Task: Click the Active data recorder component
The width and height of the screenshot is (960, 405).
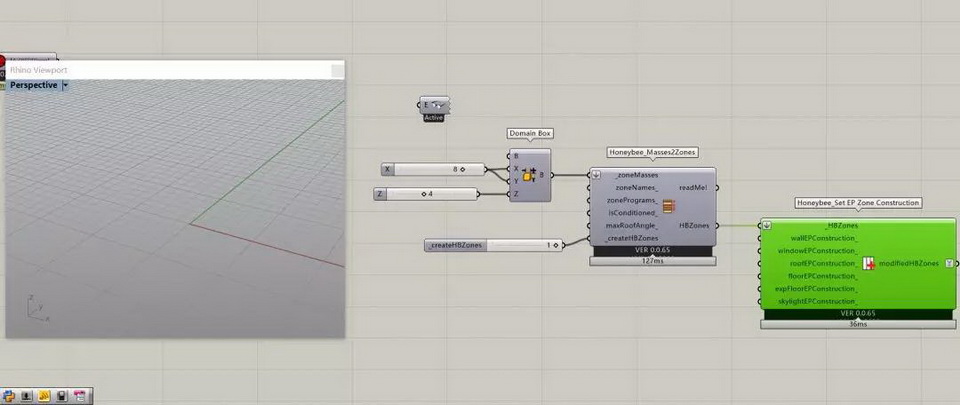Action: (434, 105)
